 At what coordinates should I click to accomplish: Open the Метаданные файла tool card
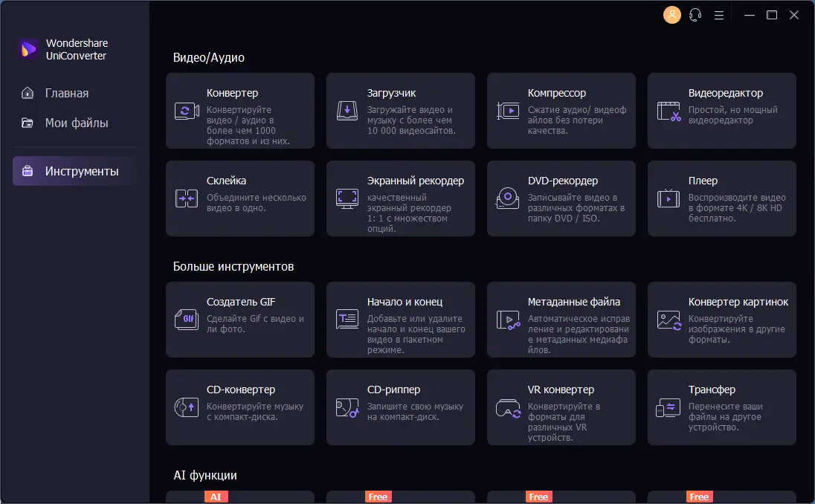point(561,320)
